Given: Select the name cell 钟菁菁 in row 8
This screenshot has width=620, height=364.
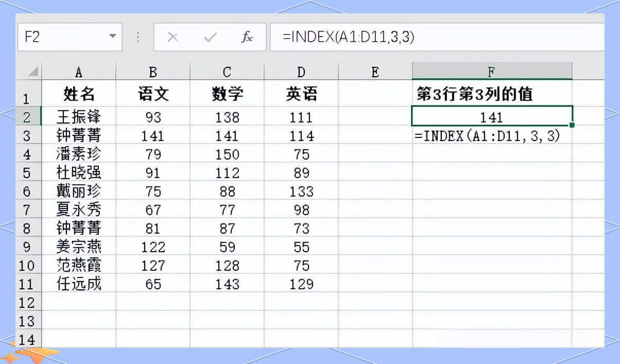Looking at the screenshot, I should pos(79,228).
